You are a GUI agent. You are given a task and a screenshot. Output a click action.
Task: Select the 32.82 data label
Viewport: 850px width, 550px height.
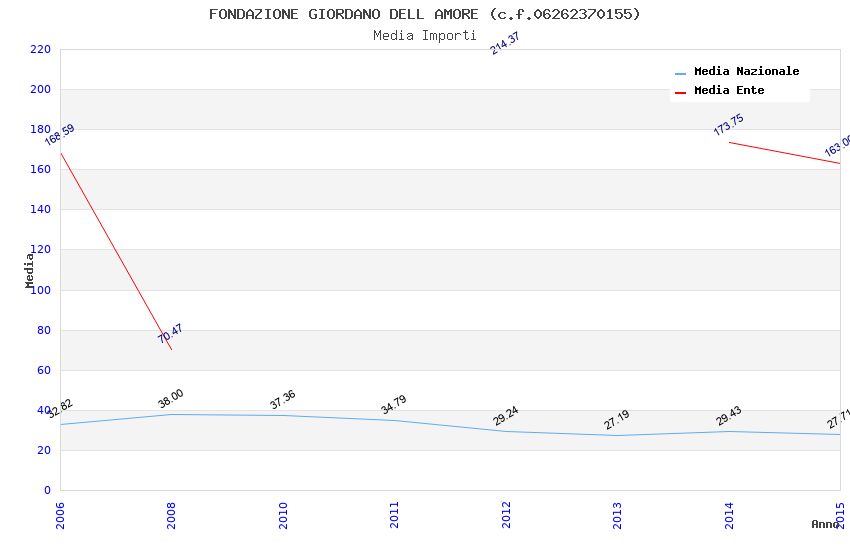[60, 408]
